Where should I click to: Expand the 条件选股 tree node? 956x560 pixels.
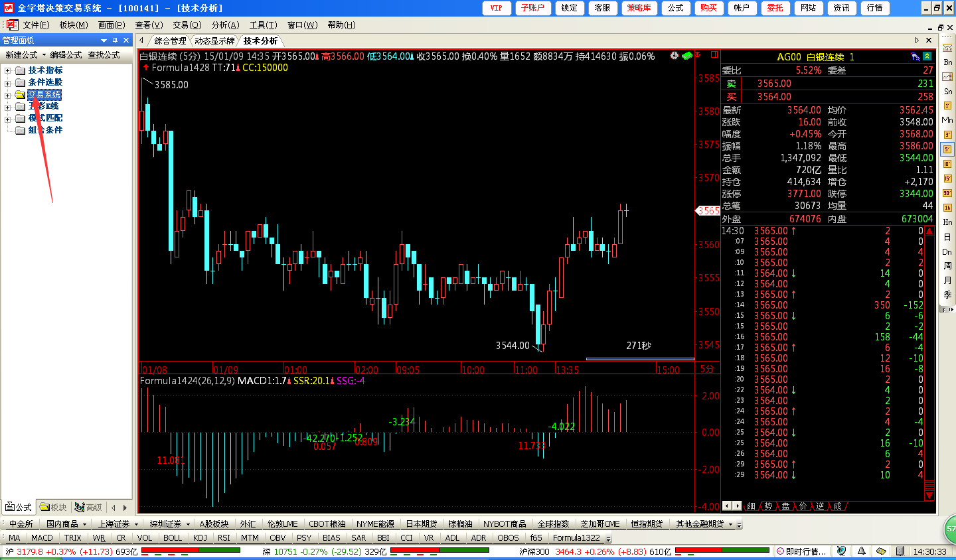click(x=8, y=82)
